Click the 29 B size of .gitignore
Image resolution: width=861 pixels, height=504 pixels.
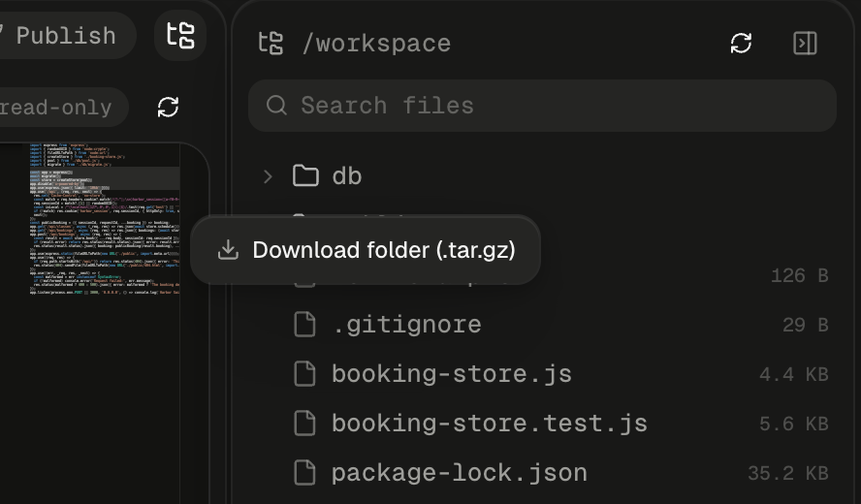[x=806, y=325]
